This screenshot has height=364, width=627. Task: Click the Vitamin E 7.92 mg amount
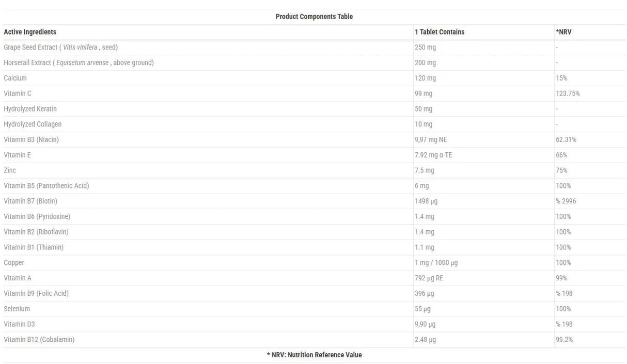click(x=433, y=155)
